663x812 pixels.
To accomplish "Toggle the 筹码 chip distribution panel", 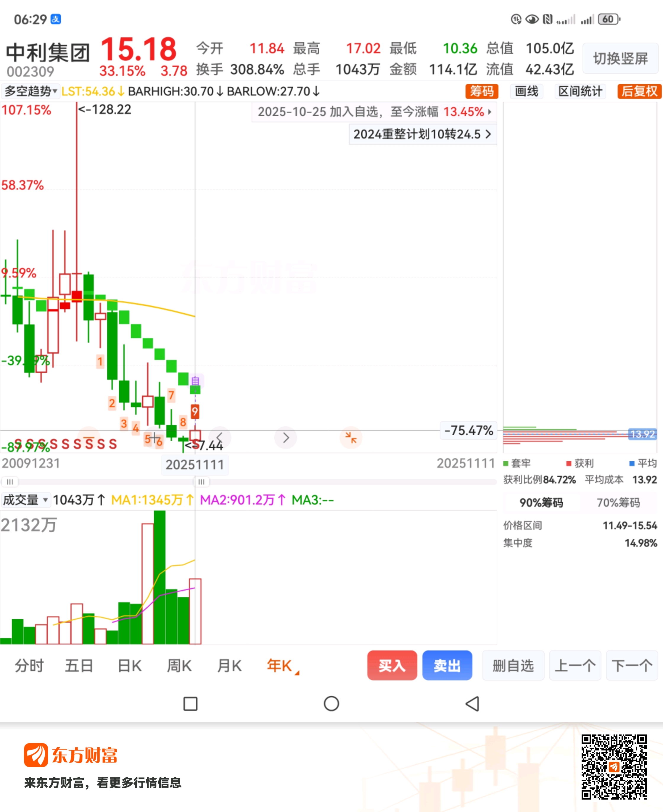I will [x=482, y=91].
